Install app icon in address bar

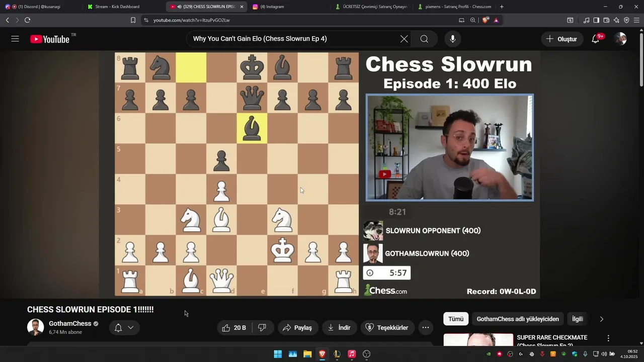click(x=461, y=20)
